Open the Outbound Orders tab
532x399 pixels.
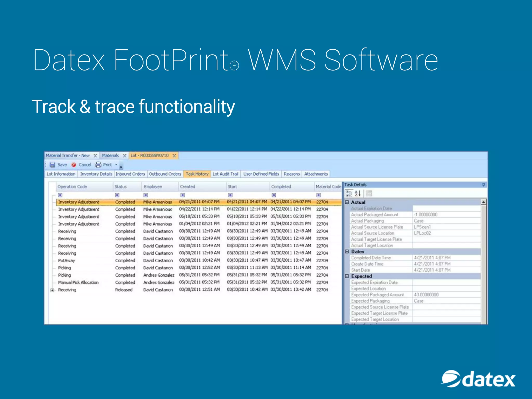(165, 174)
